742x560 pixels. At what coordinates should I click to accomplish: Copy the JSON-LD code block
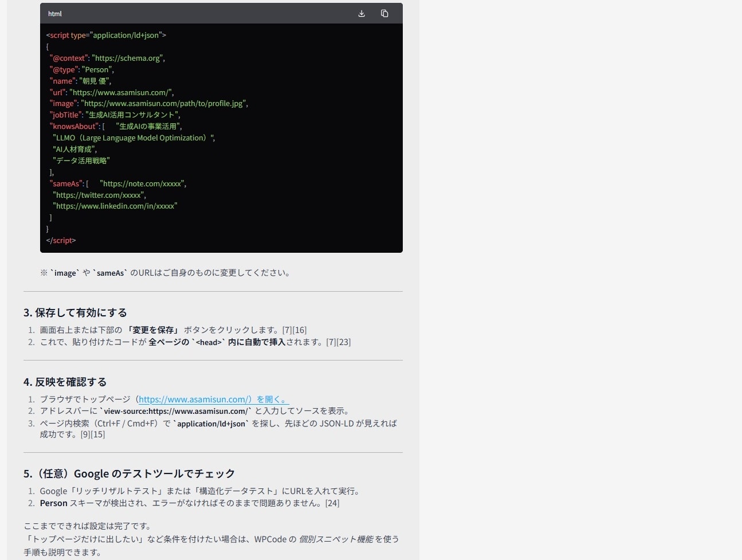[x=384, y=13]
